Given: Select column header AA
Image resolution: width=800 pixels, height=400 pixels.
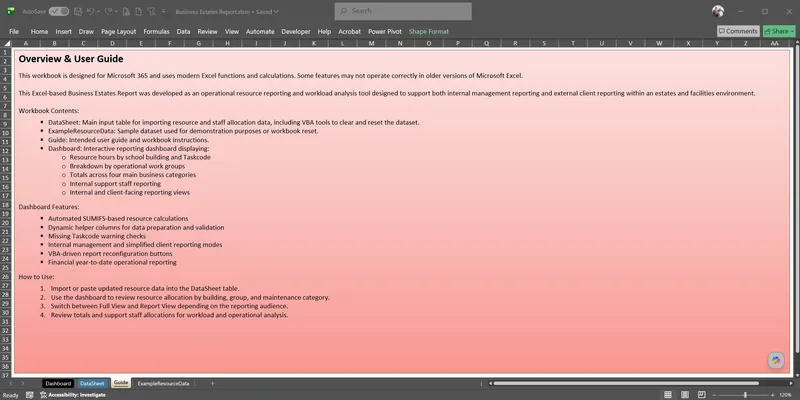Looking at the screenshot, I should [774, 43].
